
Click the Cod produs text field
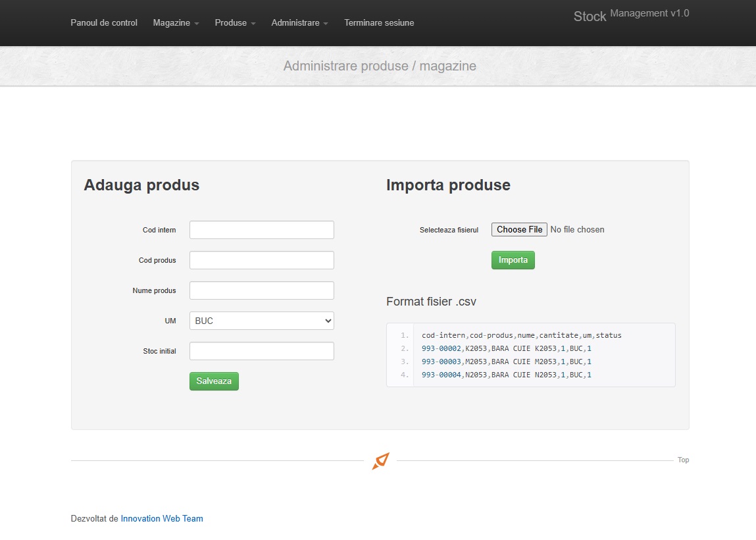(x=261, y=260)
